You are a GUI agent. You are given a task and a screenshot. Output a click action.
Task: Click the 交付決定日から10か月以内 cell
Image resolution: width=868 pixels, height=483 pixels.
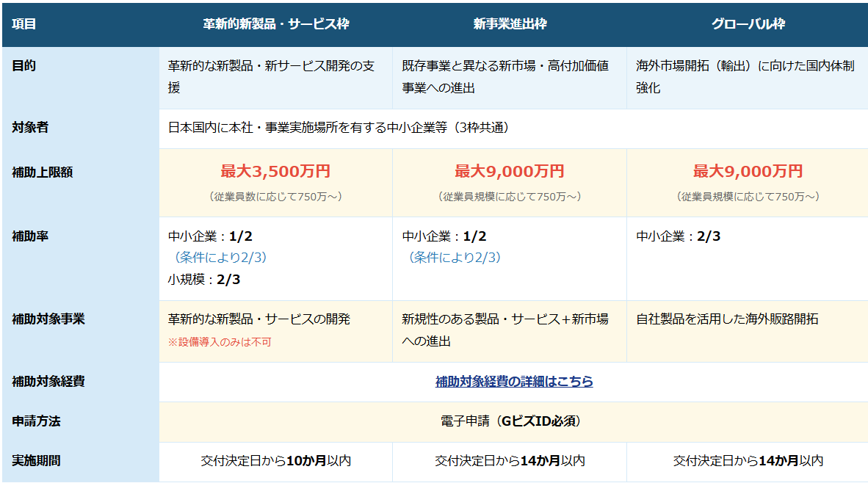[275, 462]
